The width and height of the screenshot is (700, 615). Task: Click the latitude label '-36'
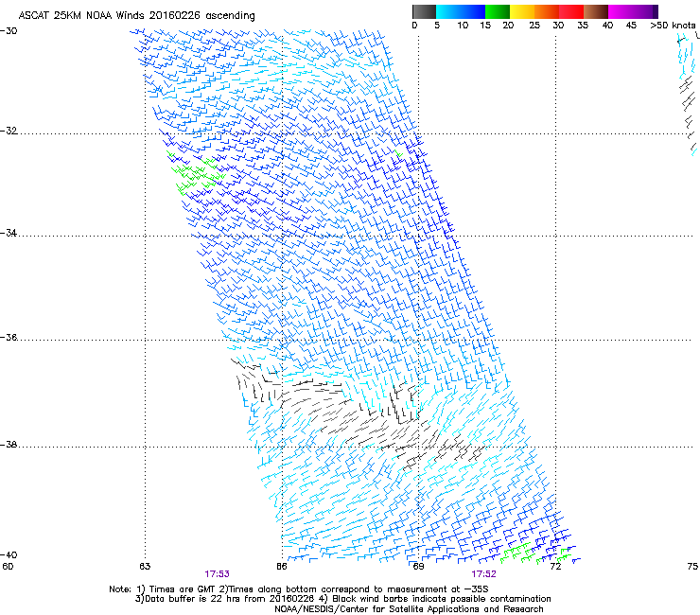tap(9, 337)
